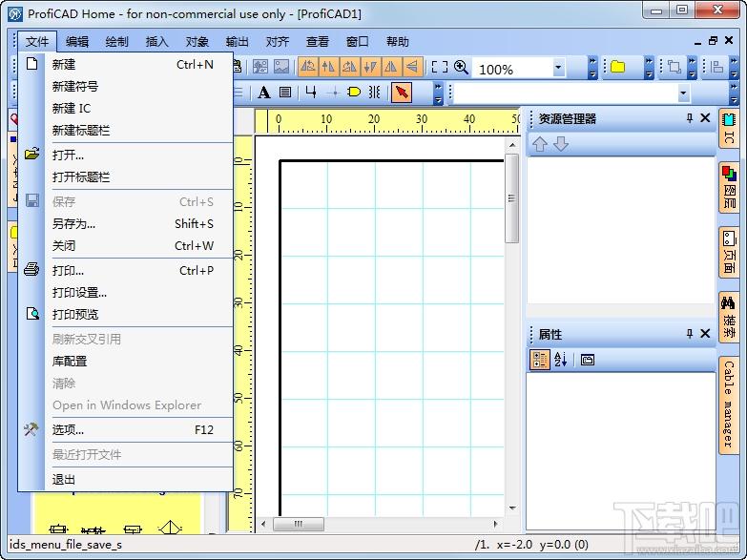Open the 帮助 menu

[398, 41]
